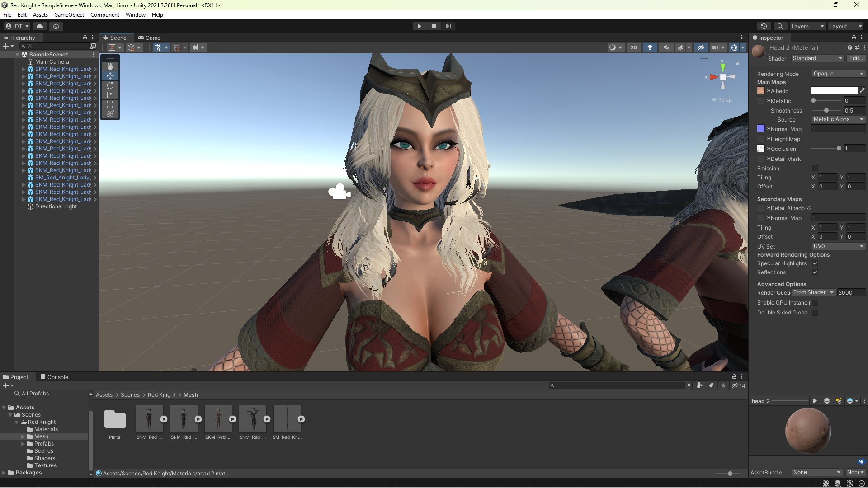
Task: Enable Double Sided Global Illumination checkbox
Action: click(815, 313)
